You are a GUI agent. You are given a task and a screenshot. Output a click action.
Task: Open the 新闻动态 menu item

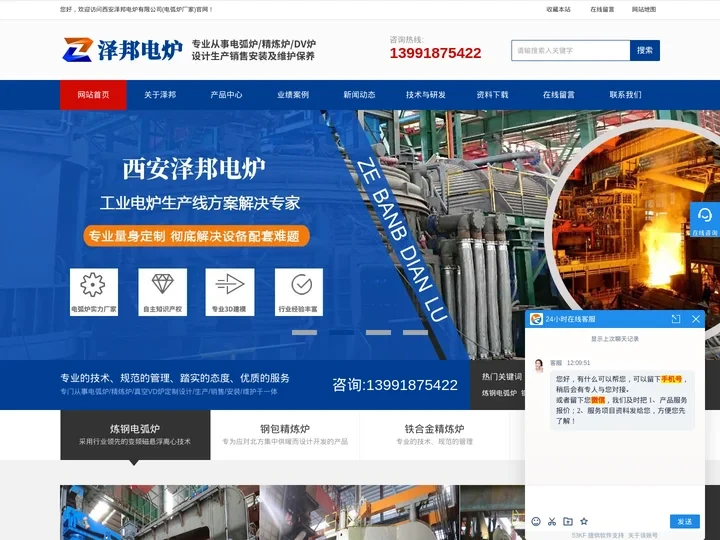tap(360, 95)
